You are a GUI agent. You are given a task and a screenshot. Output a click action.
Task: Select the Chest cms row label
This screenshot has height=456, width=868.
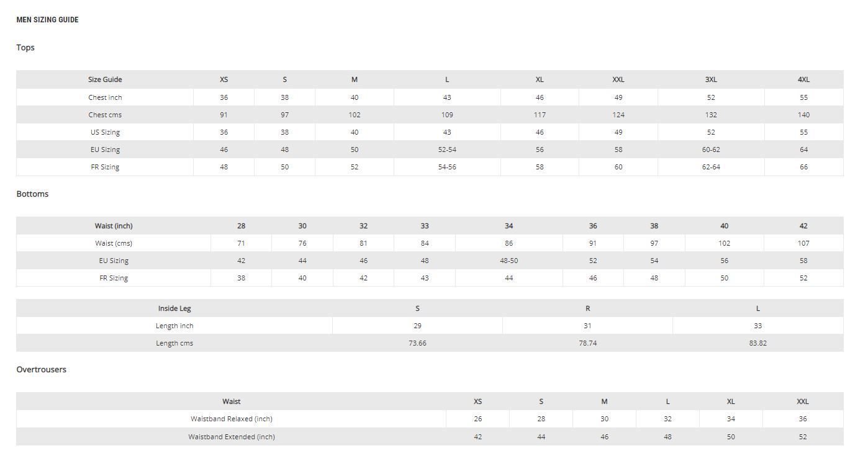pos(105,115)
